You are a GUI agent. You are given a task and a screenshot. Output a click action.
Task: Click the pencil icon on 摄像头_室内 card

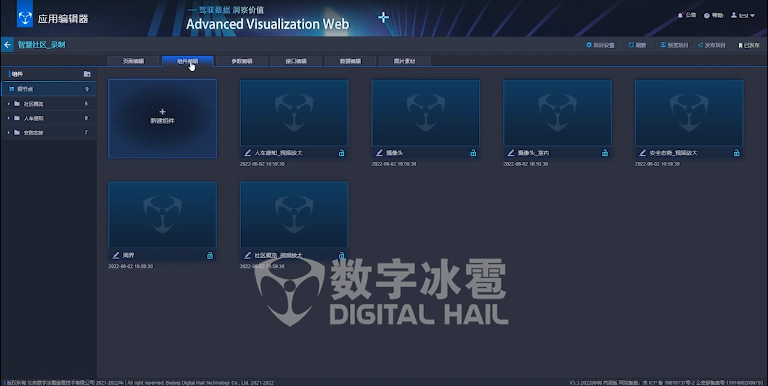click(511, 153)
